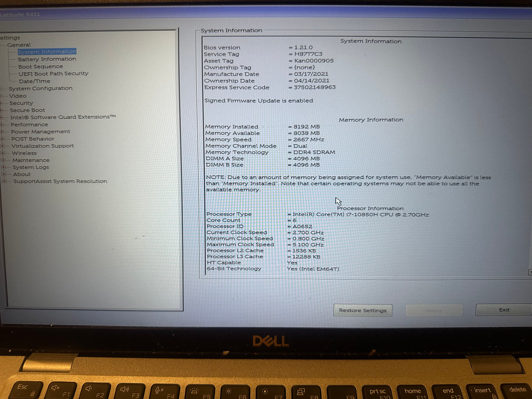Click the Bios version value 1.21.0
Viewport: 532px width, 399px height.
[x=303, y=47]
